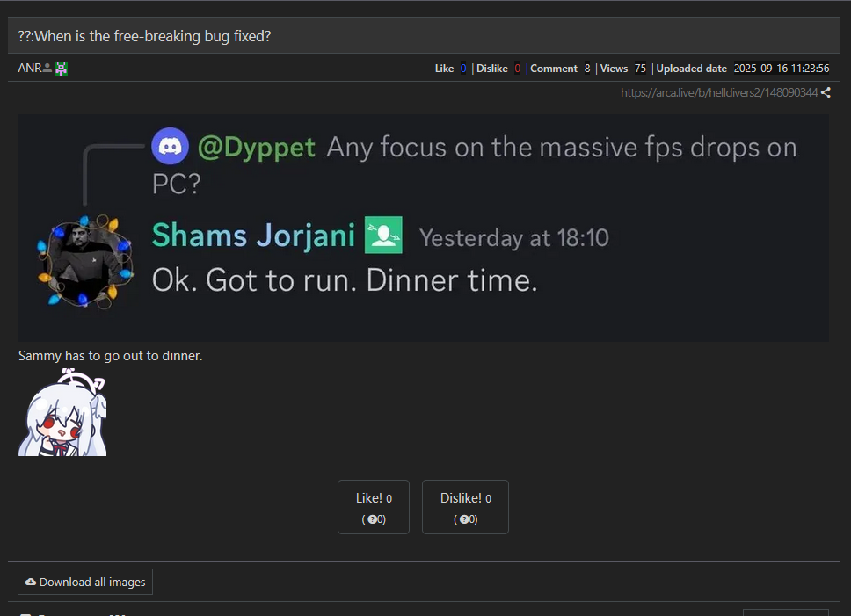
Task: Click the post title 'When is the free-breaking bug fixed?'
Action: pos(144,36)
